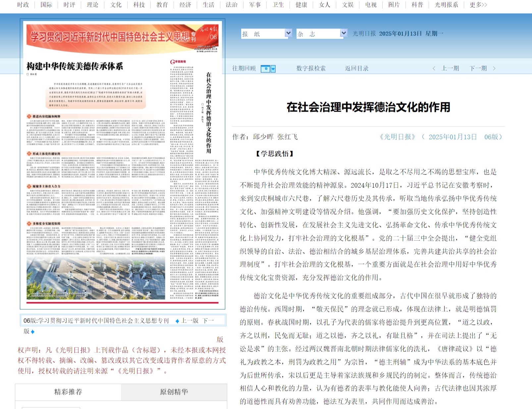532x409 pixels.
Task: Expand the small arrow next to calendar icon
Action: 273,69
